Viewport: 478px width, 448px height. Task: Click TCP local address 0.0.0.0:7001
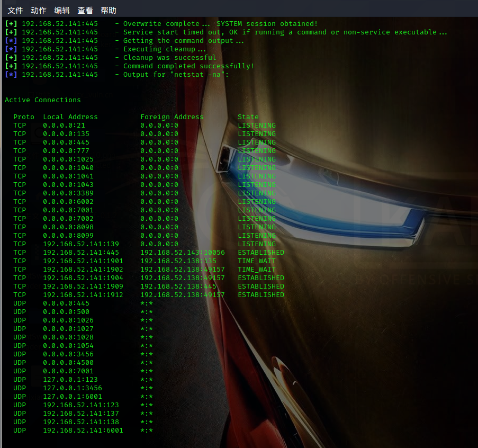point(68,210)
